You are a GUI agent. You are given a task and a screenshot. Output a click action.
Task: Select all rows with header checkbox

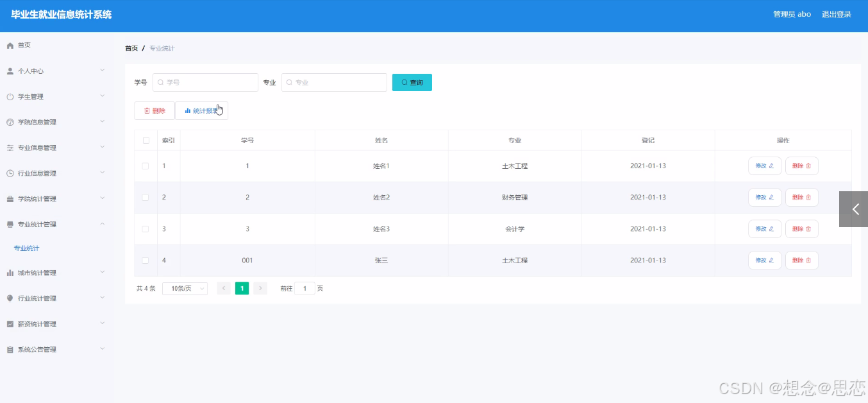146,141
